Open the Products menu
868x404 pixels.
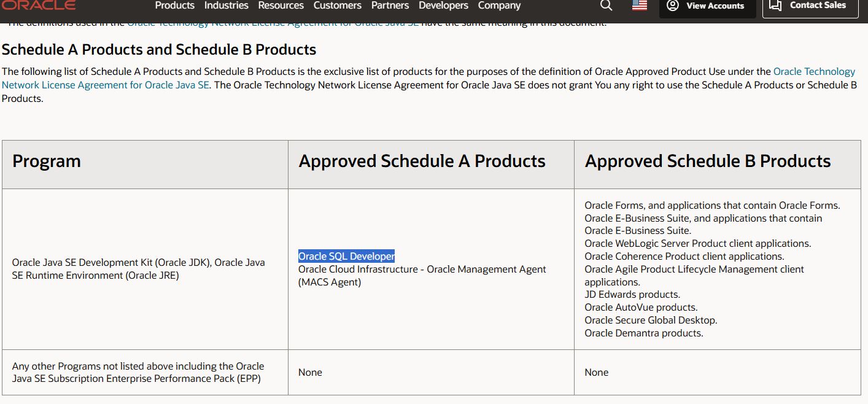tap(174, 5)
